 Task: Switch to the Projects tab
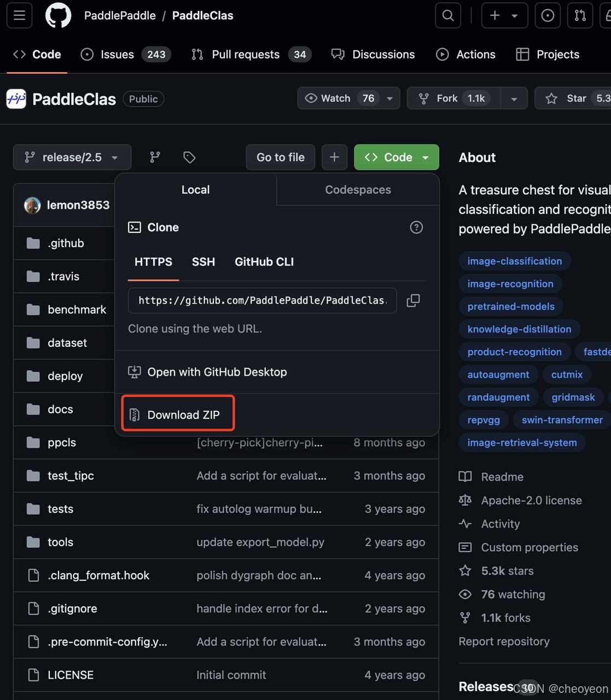[x=548, y=54]
